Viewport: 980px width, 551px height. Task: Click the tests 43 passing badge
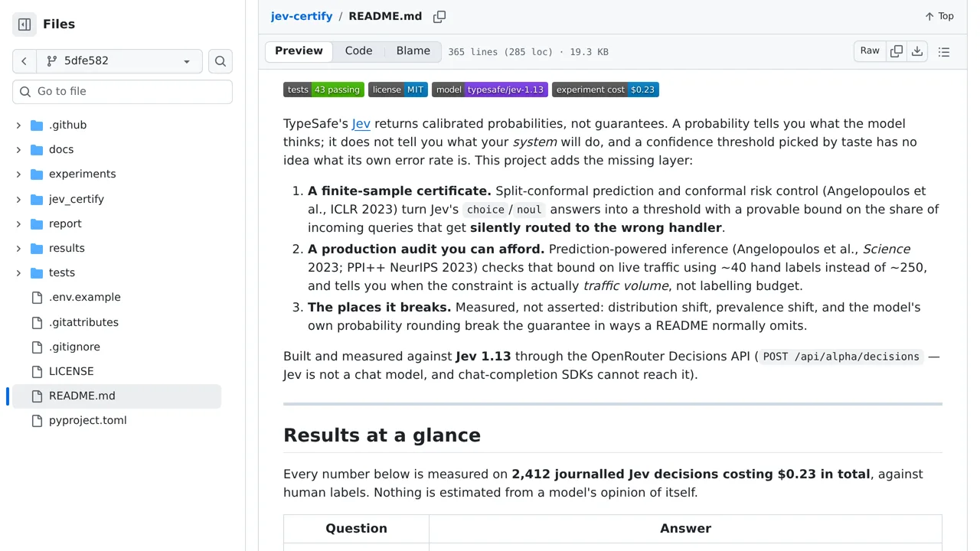324,90
